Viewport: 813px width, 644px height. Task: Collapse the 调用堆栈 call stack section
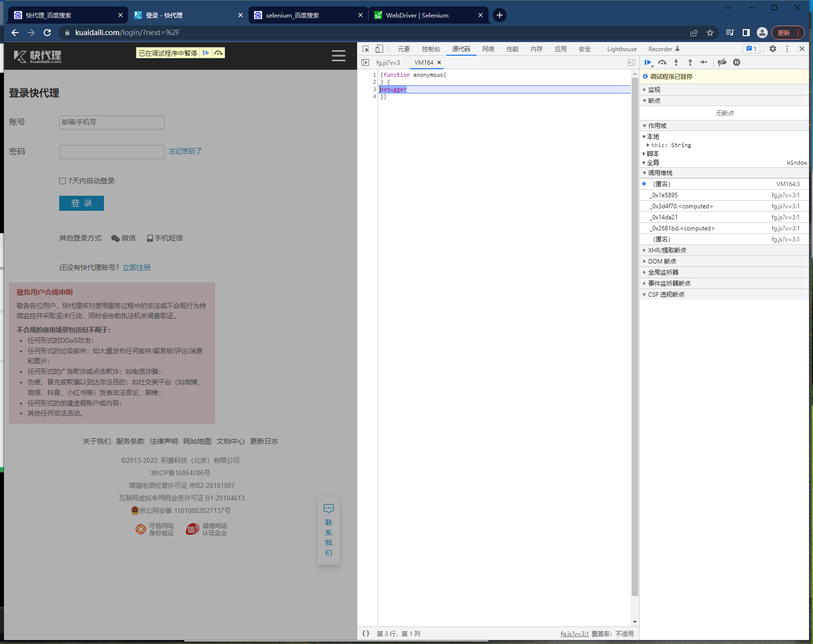(725, 173)
